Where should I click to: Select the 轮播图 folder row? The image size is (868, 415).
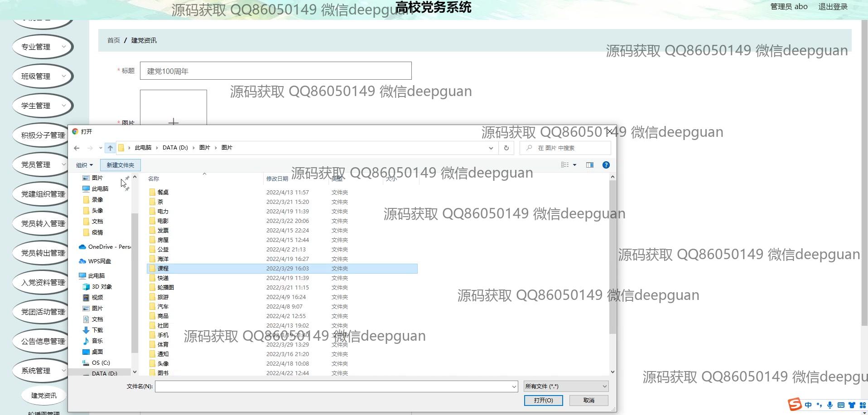282,288
